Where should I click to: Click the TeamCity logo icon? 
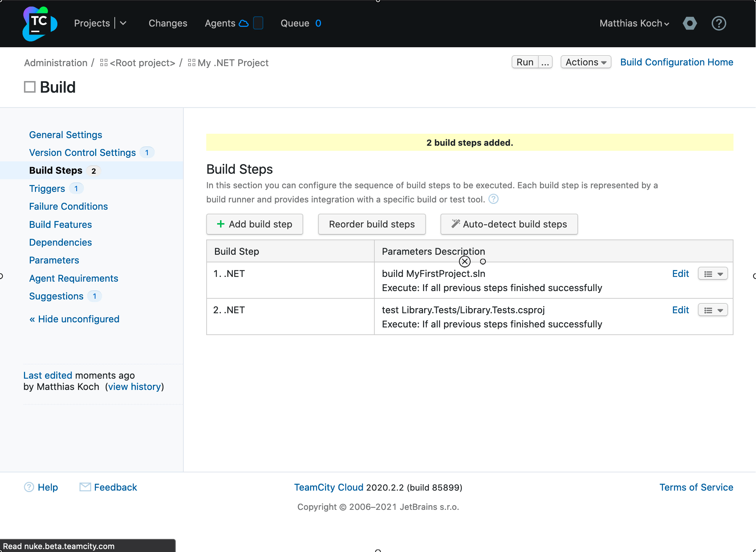tap(40, 24)
